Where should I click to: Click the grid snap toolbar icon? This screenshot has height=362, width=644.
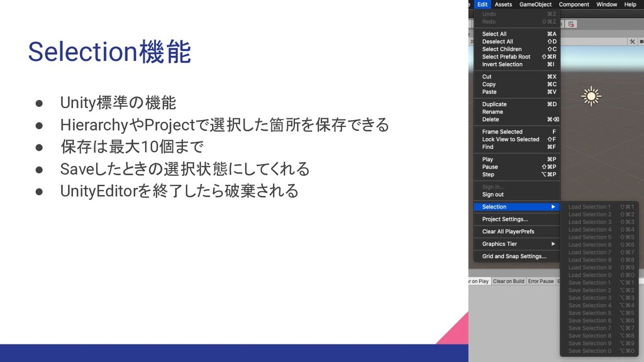(x=571, y=25)
